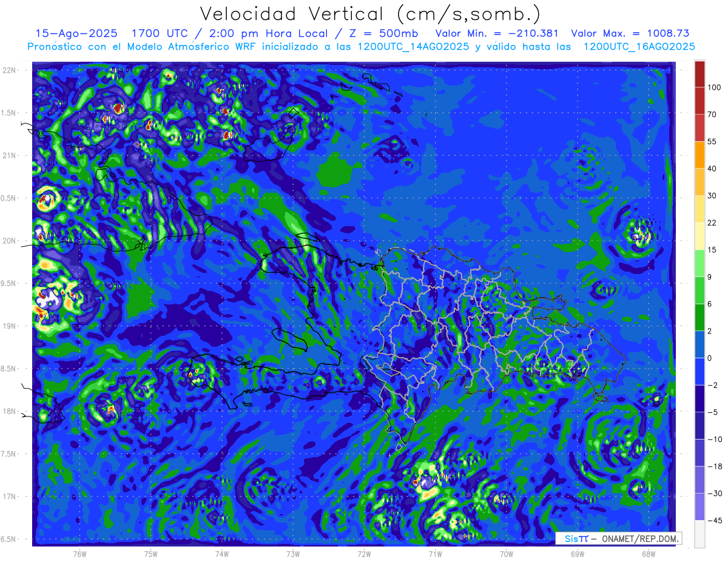Click the '6.5N' latitude label
Screen dimensions: 728x562
9,540
